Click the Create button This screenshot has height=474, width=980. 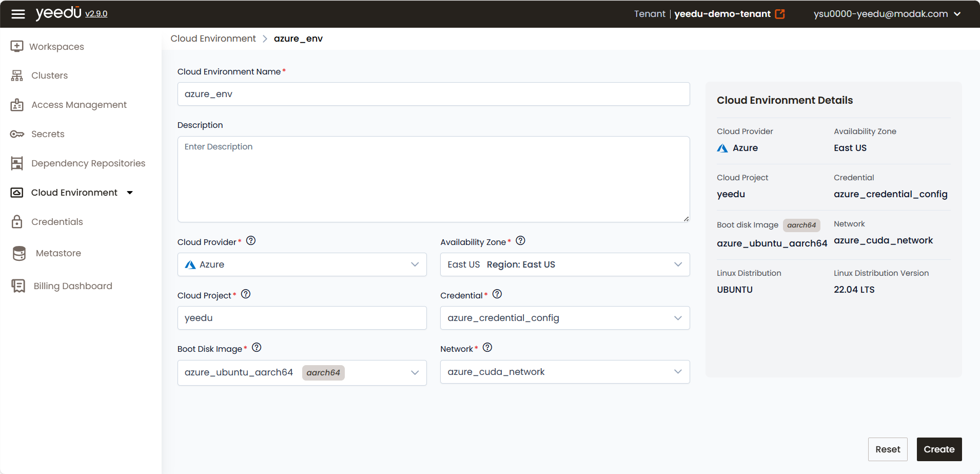point(939,449)
